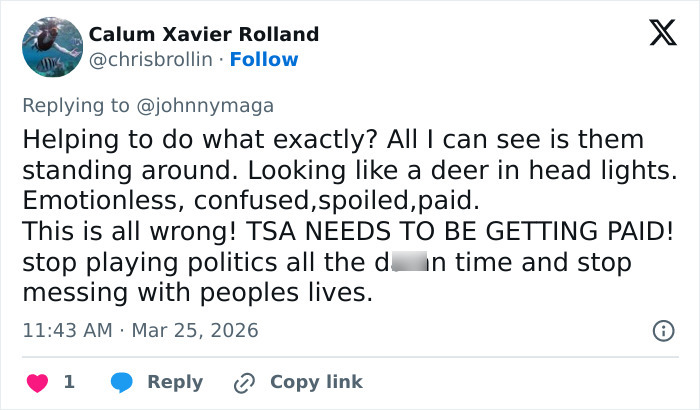The width and height of the screenshot is (700, 410).
Task: Click the chain link copy icon
Action: pyautogui.click(x=244, y=382)
